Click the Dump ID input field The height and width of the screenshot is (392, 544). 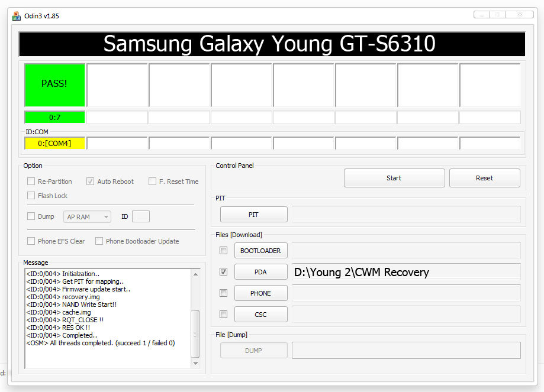(141, 216)
